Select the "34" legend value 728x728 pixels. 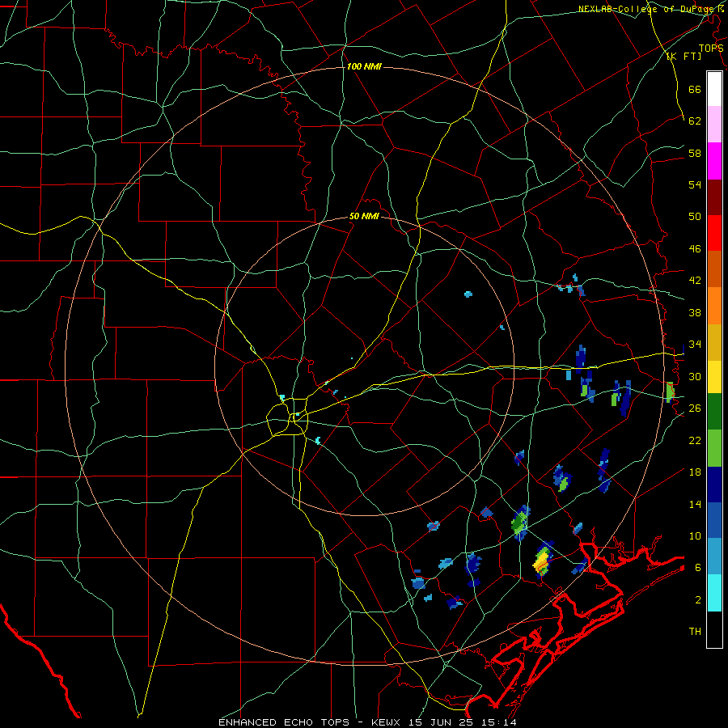pyautogui.click(x=695, y=345)
